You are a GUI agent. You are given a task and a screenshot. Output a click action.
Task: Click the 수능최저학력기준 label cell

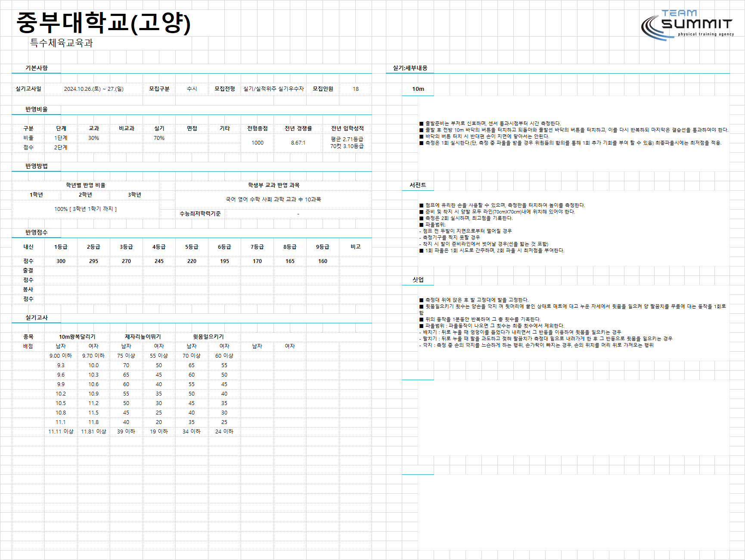(x=200, y=213)
